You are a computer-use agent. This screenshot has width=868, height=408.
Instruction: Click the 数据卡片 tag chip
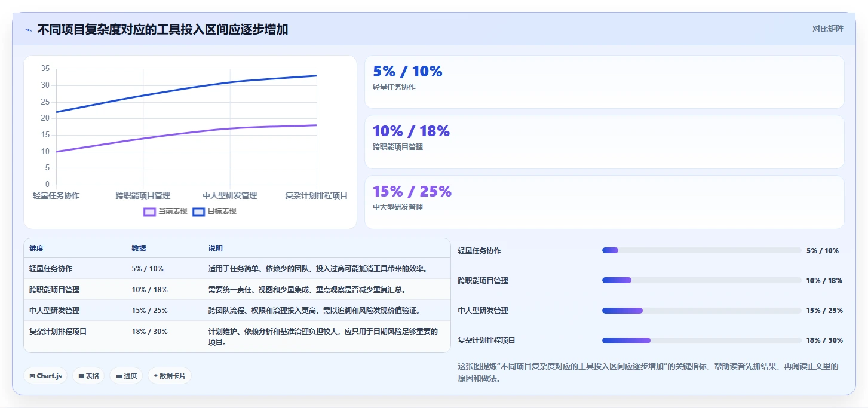point(170,376)
